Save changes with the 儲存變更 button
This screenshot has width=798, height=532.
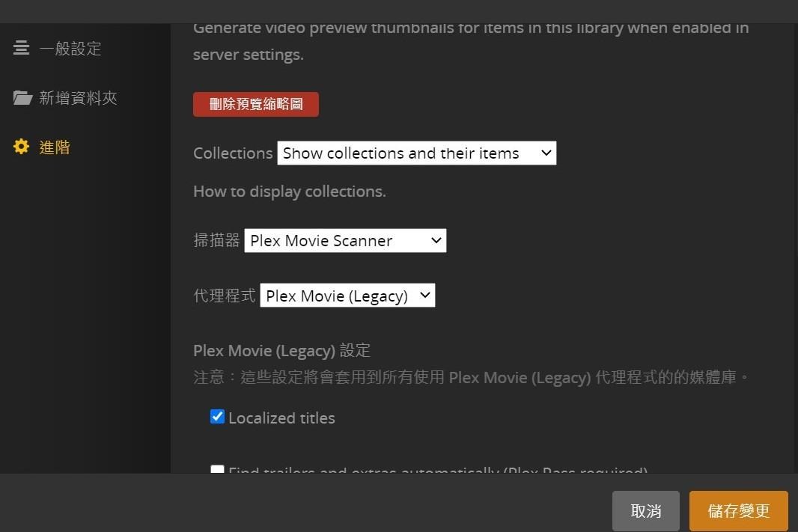click(738, 511)
